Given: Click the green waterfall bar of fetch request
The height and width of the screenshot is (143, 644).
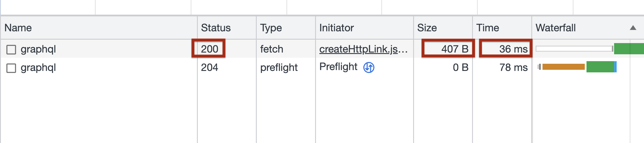Looking at the screenshot, I should click(628, 49).
